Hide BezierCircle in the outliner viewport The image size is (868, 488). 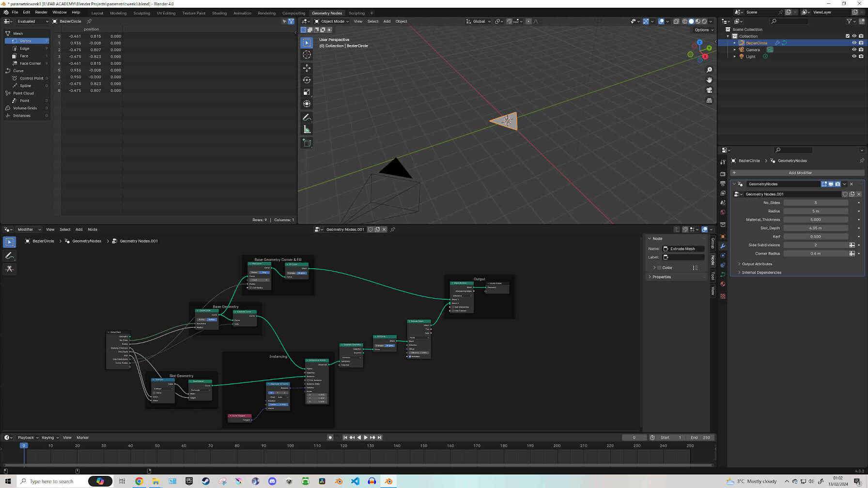[x=854, y=43]
